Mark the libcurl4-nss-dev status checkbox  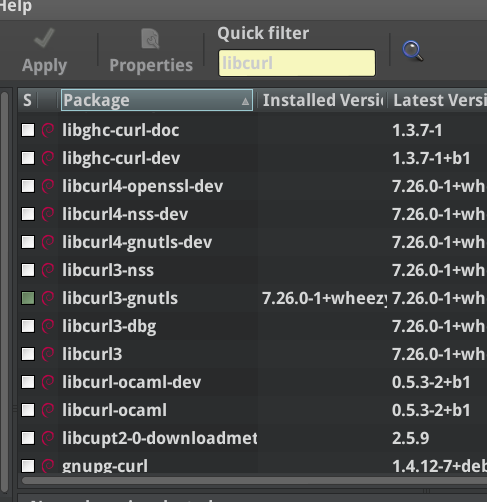click(x=28, y=214)
